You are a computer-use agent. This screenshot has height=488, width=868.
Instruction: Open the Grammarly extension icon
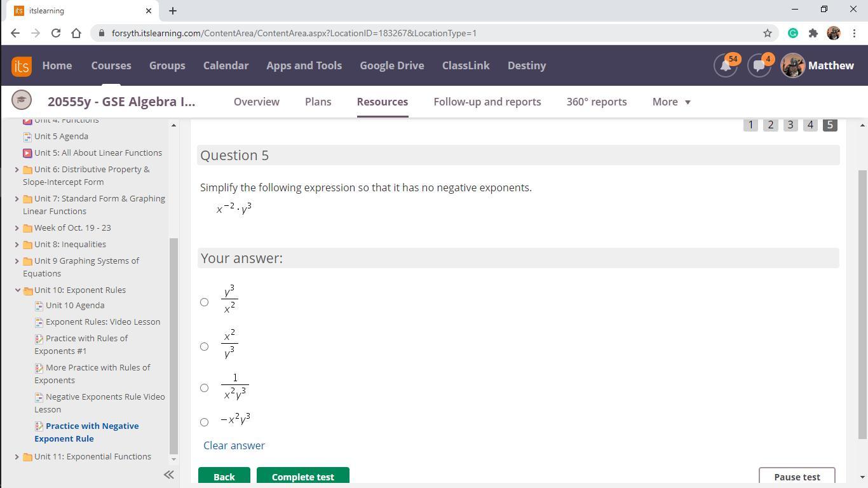tap(793, 33)
